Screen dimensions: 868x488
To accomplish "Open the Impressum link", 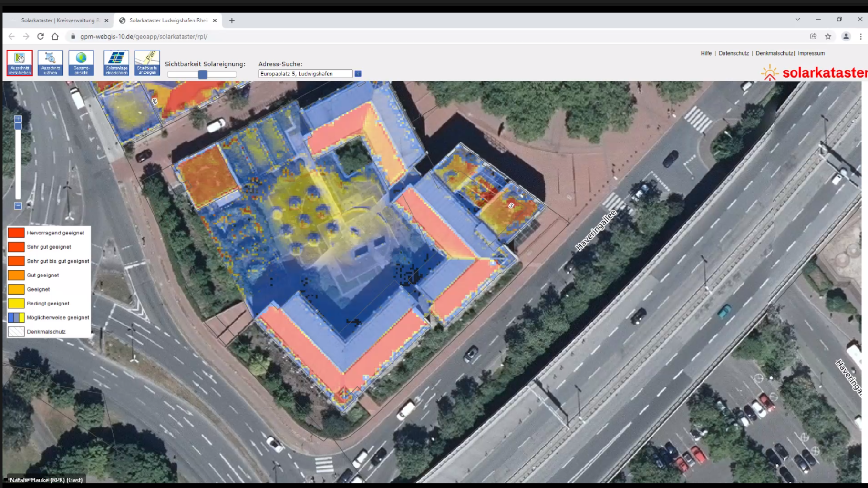I will click(x=811, y=53).
